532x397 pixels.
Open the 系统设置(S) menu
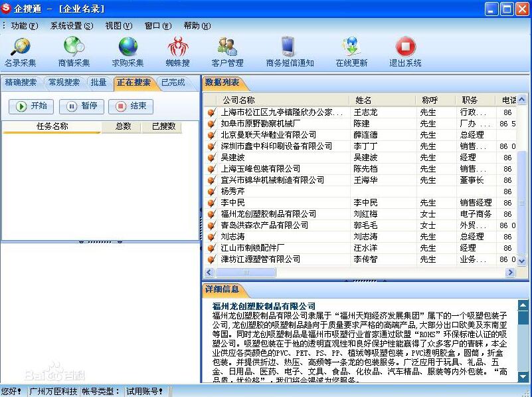65,25
